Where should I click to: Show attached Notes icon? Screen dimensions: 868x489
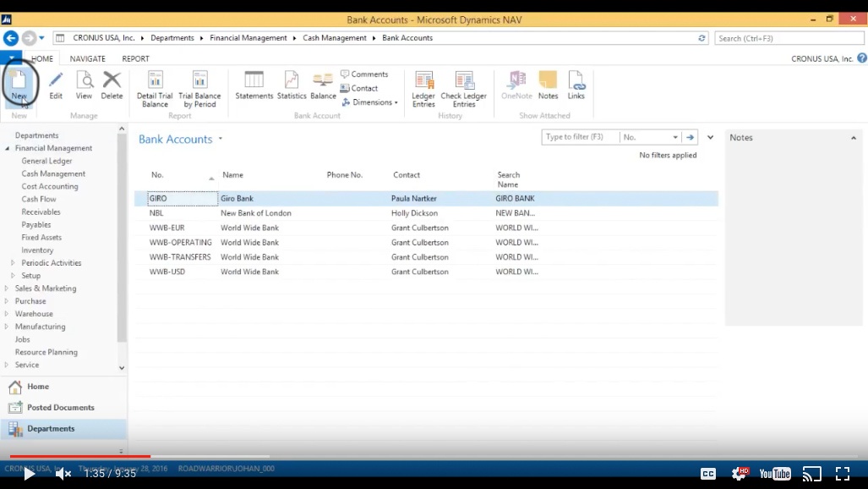click(548, 85)
